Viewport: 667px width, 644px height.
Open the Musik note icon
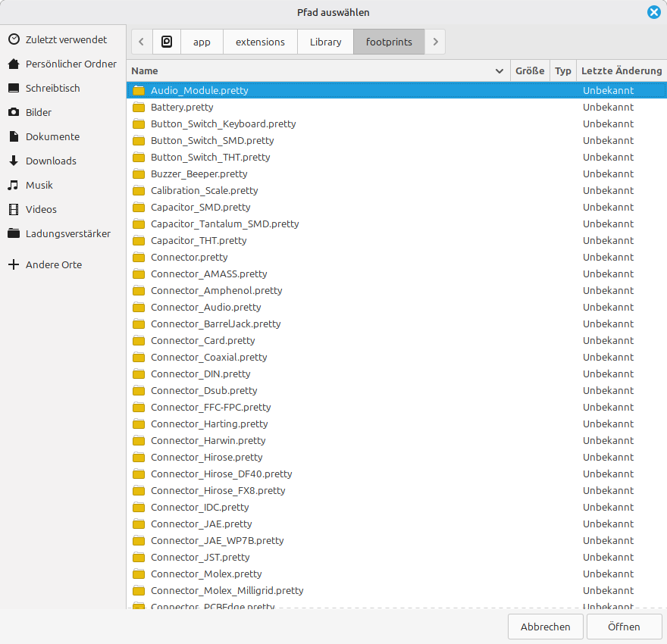(14, 185)
